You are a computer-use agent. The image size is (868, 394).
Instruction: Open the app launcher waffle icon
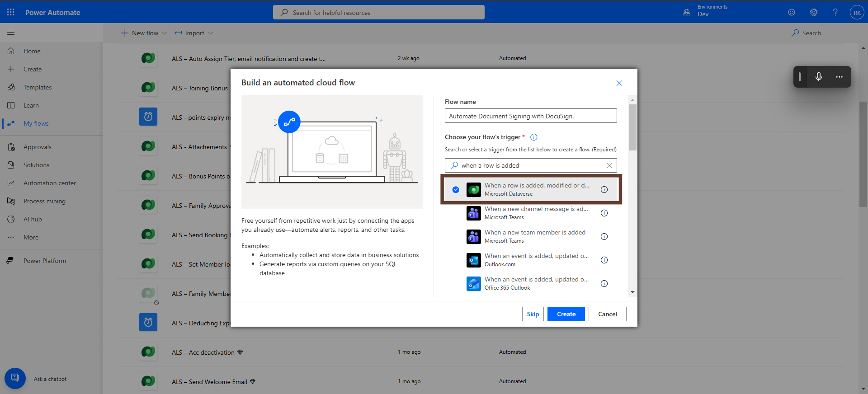click(11, 12)
